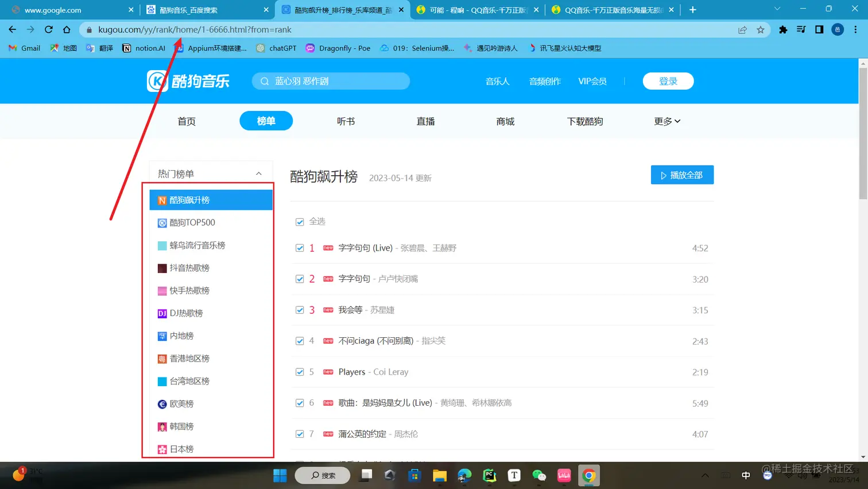Image resolution: width=868 pixels, height=489 pixels.
Task: Go back to the previous page
Action: click(13, 29)
